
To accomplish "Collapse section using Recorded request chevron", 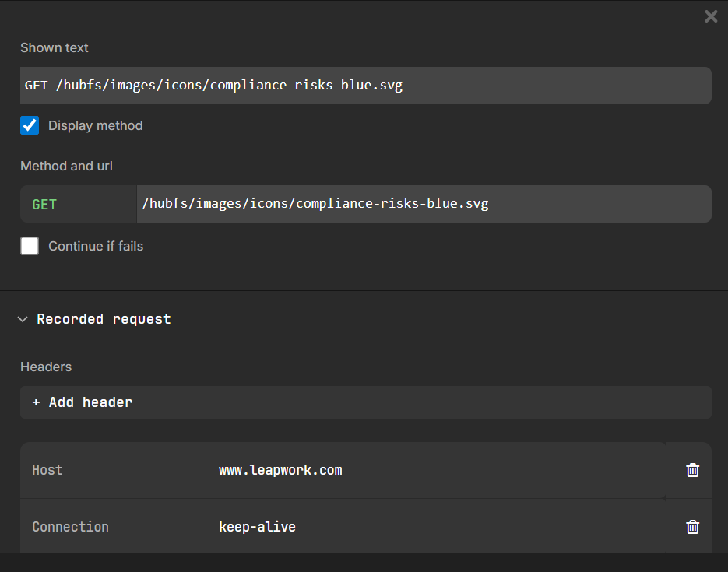I will tap(23, 319).
